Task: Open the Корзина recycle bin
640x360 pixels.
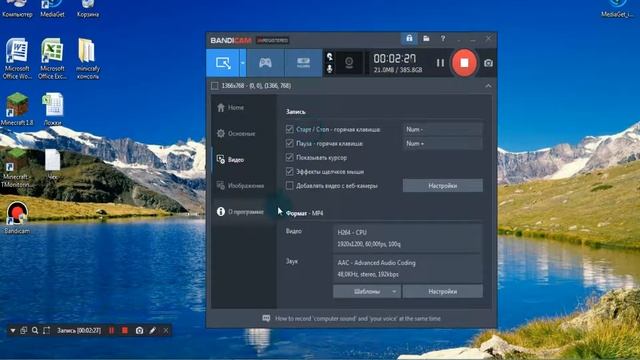Action: tap(88, 9)
